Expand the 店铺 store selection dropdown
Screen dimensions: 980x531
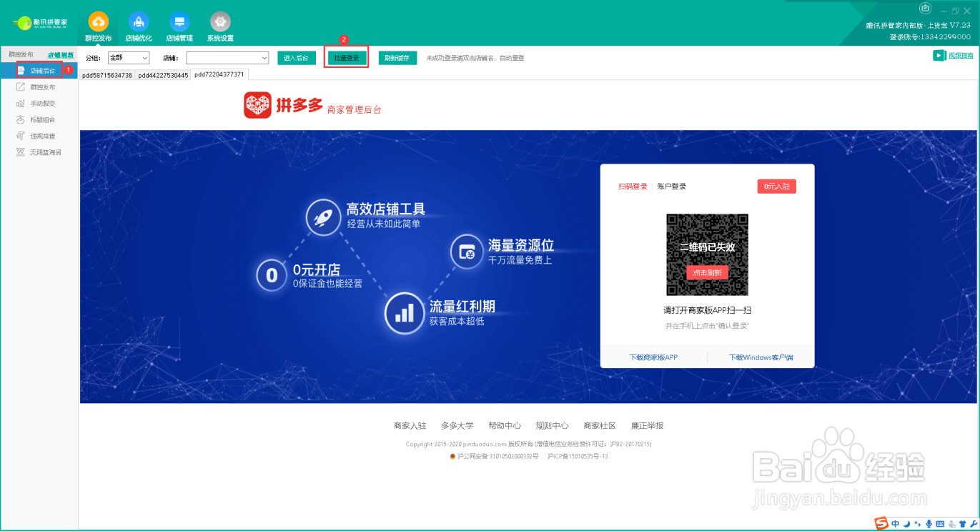227,58
